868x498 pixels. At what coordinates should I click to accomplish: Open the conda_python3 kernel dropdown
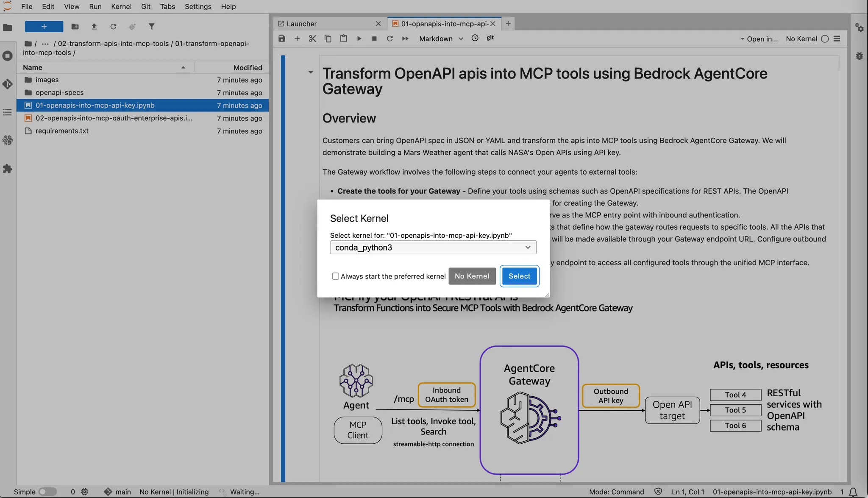click(433, 248)
